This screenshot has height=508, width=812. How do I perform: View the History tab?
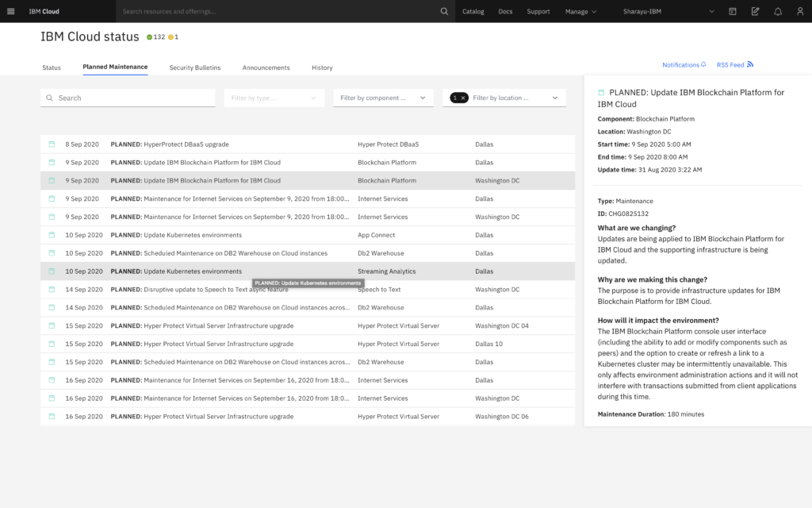click(322, 67)
